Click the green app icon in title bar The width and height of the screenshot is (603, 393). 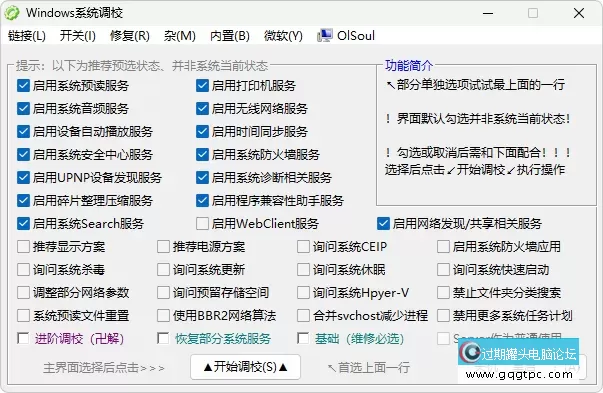[x=12, y=13]
